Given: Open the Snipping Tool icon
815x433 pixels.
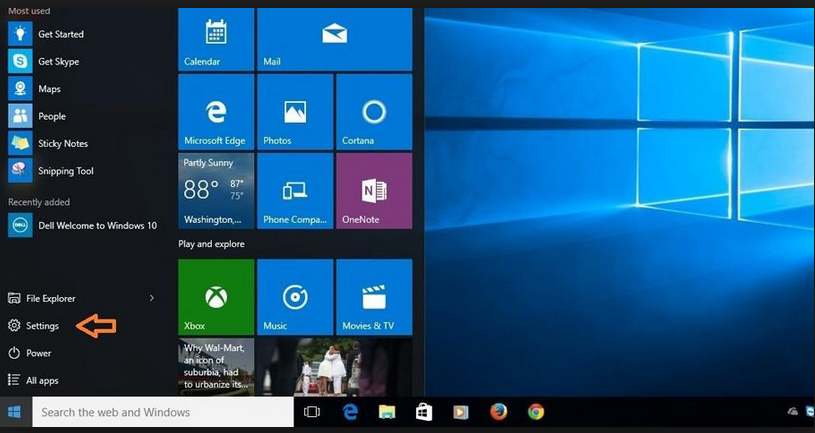Looking at the screenshot, I should coord(20,170).
